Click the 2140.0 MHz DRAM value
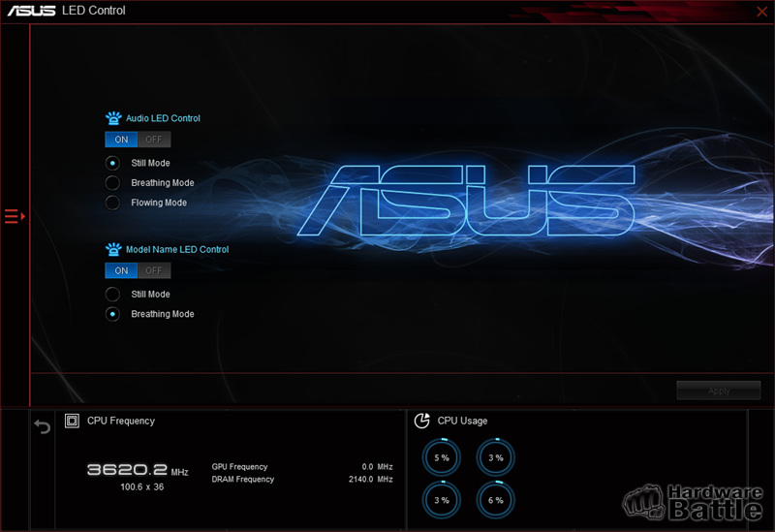 371,479
